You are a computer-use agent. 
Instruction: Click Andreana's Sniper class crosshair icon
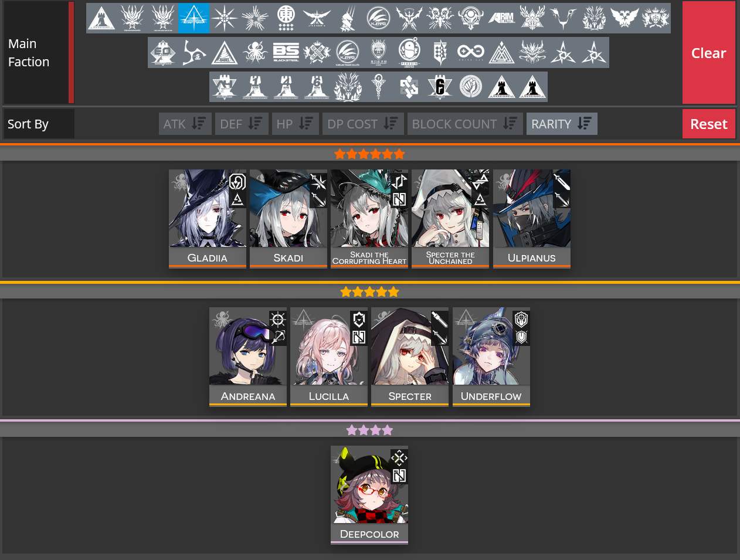[278, 319]
